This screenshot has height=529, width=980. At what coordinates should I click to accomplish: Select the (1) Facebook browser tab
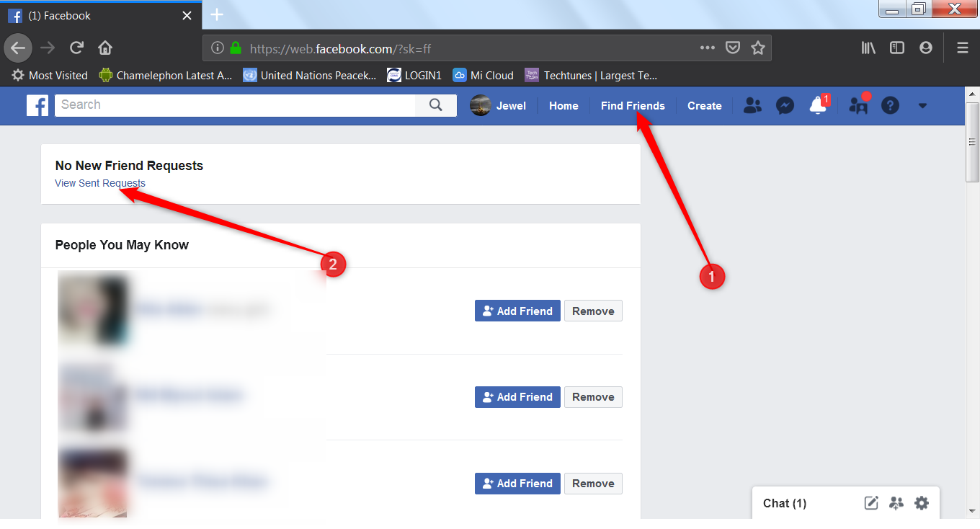(x=101, y=15)
